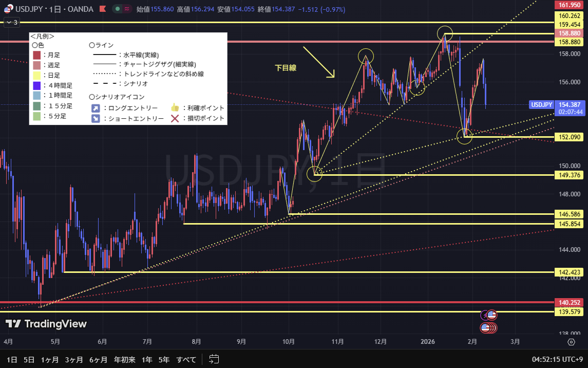This screenshot has height=368, width=588.
Task: Expand the collapsed indicators legend showing 3
Action: 12,22
